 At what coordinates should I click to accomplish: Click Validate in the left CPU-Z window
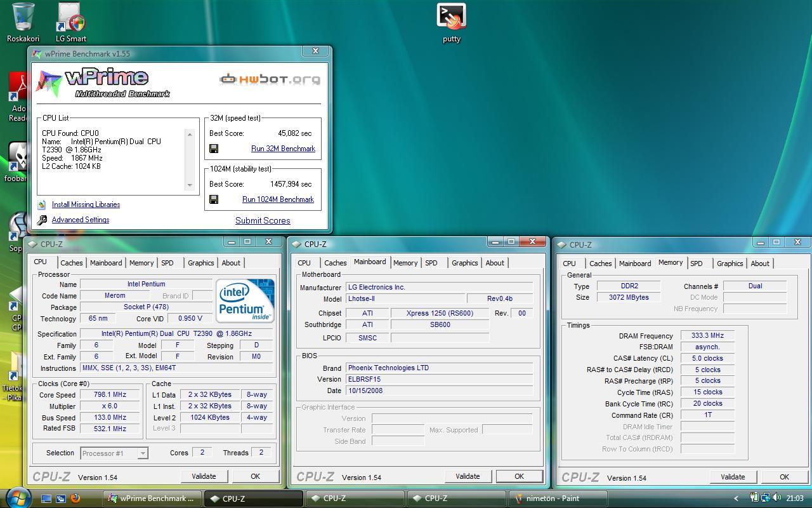point(204,476)
